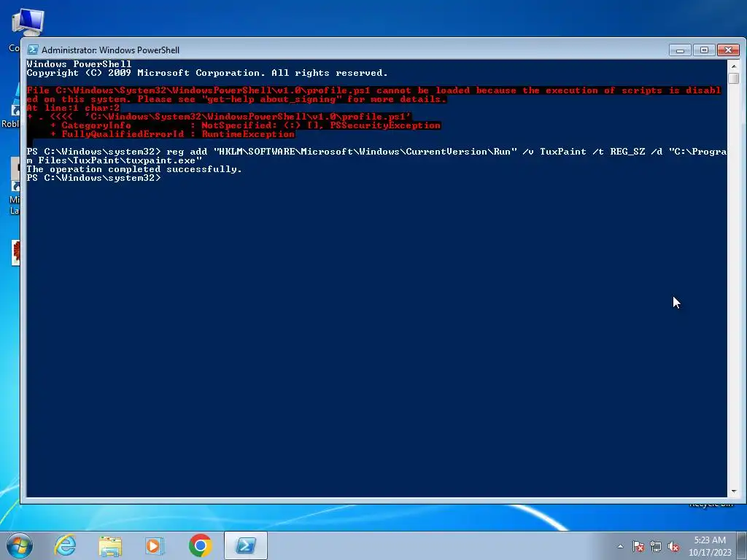This screenshot has height=560, width=747.
Task: Launch Internet Explorer from the taskbar
Action: pyautogui.click(x=65, y=545)
